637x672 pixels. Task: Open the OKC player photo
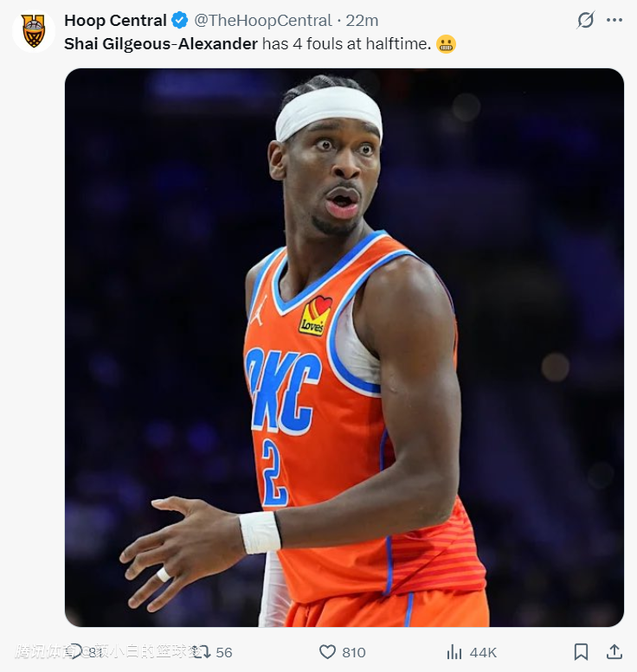344,347
